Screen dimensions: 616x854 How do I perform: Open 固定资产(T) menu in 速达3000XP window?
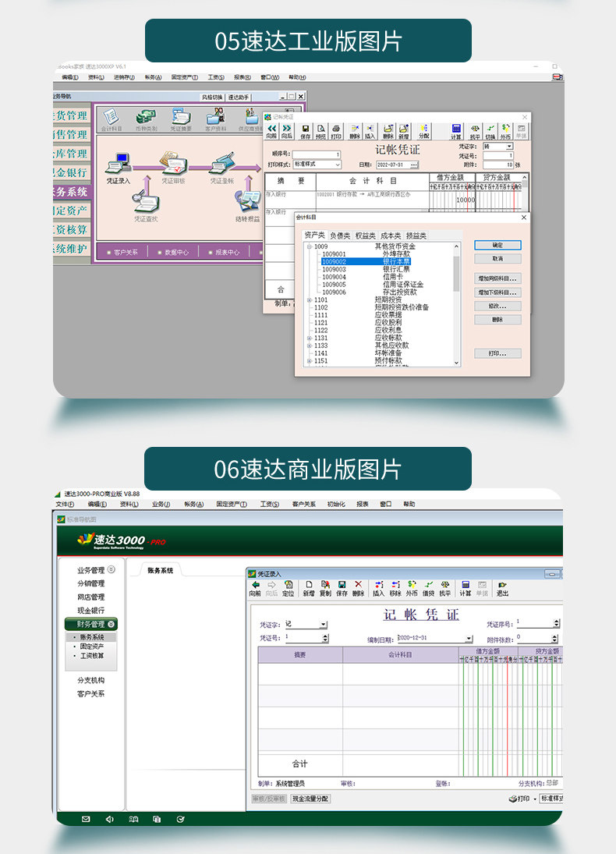click(x=185, y=77)
